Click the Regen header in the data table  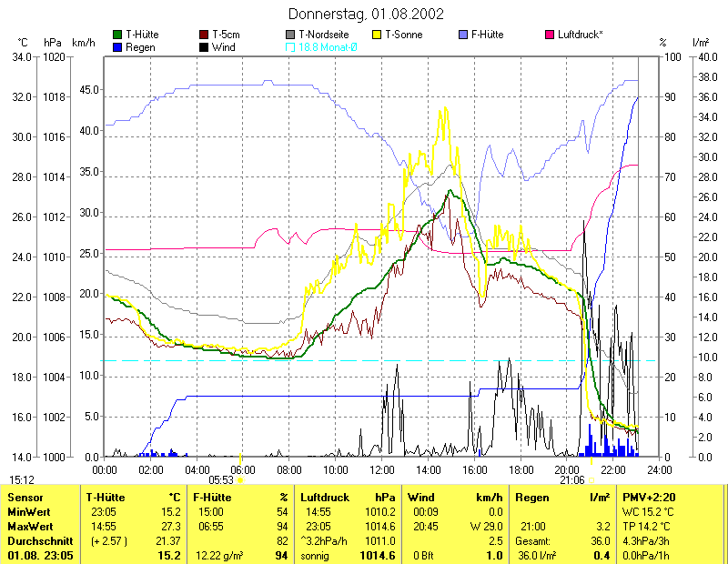pos(533,498)
